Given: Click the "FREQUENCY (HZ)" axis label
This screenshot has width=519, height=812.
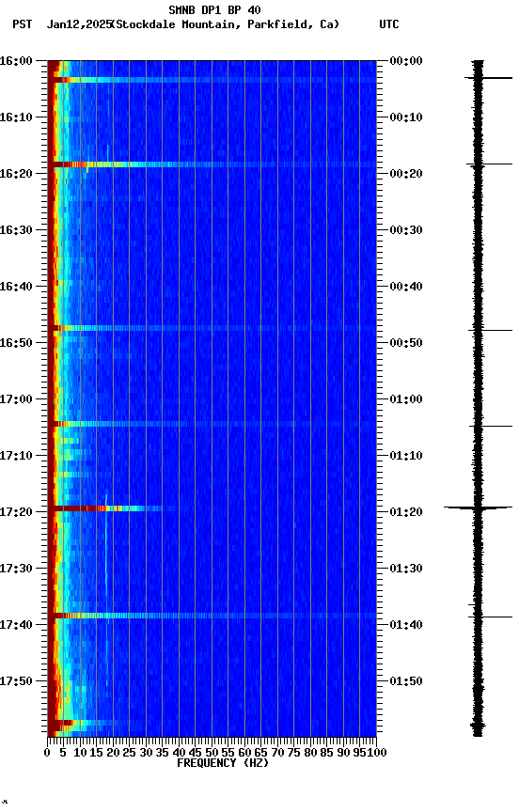Looking at the screenshot, I should pyautogui.click(x=223, y=763).
